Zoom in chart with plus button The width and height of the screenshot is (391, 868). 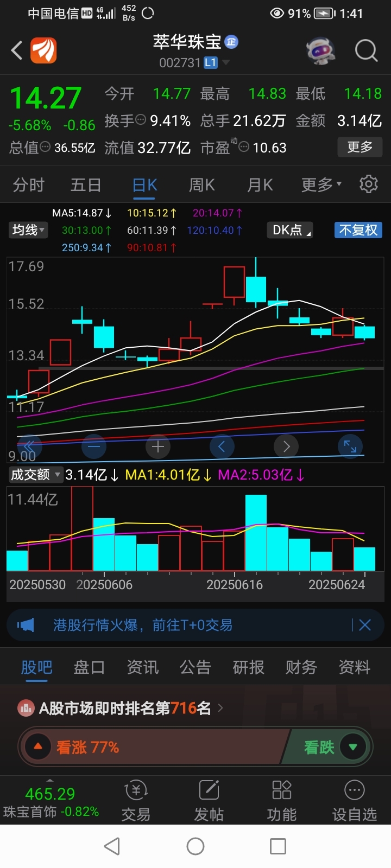point(158,446)
